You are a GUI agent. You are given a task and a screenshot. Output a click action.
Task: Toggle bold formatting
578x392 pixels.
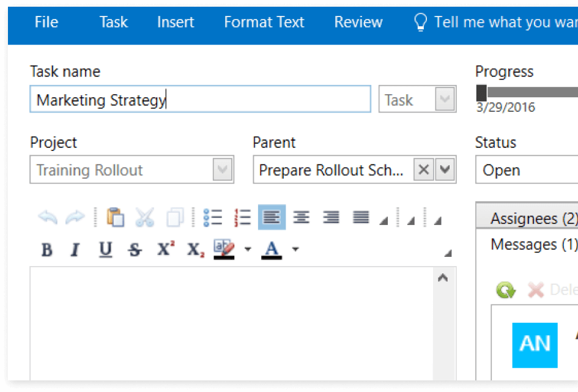click(46, 249)
